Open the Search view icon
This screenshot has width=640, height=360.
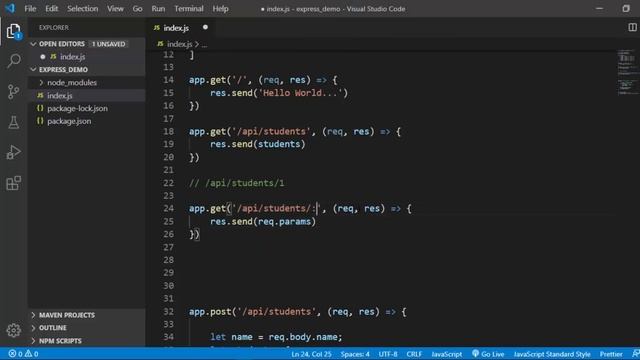[x=13, y=61]
